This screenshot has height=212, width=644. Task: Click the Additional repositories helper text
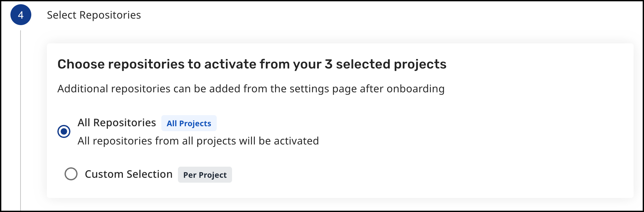coord(251,89)
